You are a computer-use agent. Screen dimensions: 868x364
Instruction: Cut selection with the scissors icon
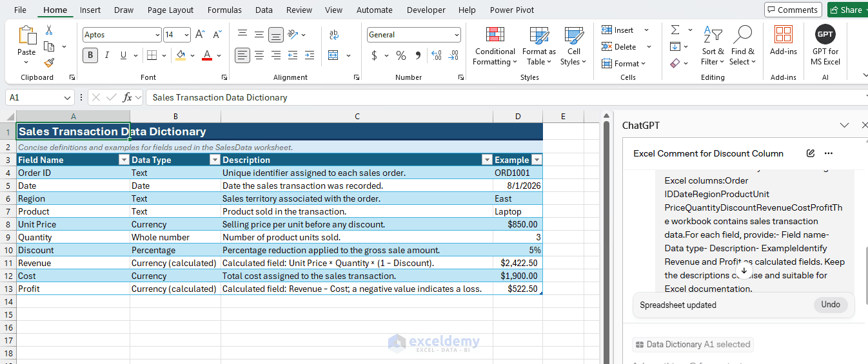tap(49, 30)
